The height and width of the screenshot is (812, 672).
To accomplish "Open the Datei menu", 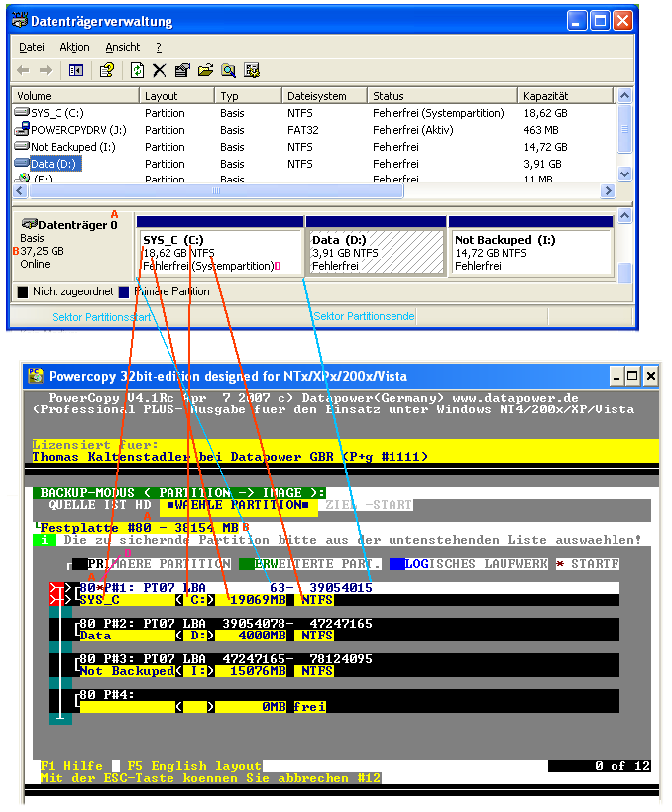I will 32,47.
